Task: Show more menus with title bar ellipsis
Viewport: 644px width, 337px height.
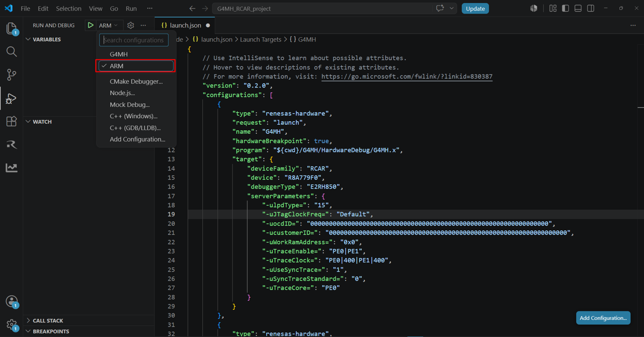Action: (x=149, y=9)
